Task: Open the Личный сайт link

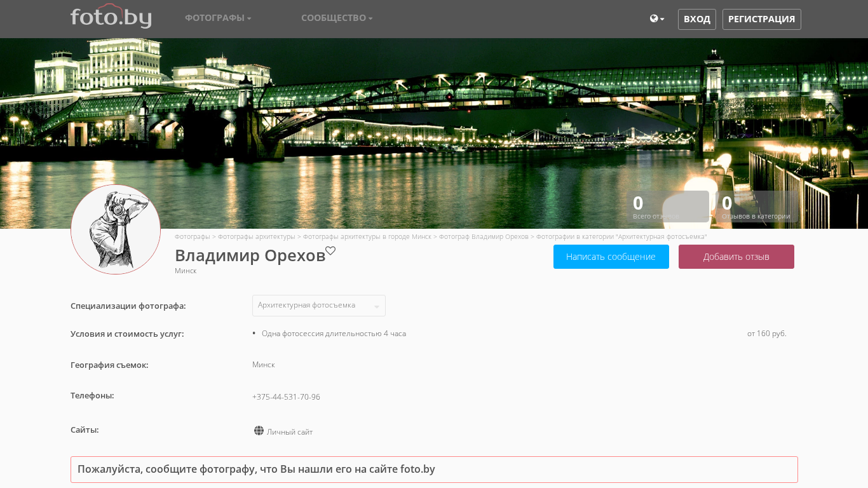Action: click(290, 432)
